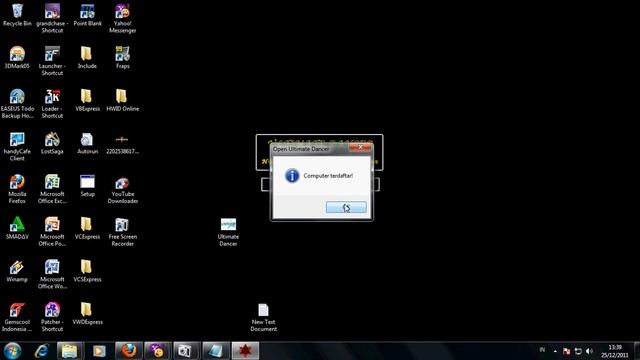Switch to the camera taskbar item

click(187, 351)
